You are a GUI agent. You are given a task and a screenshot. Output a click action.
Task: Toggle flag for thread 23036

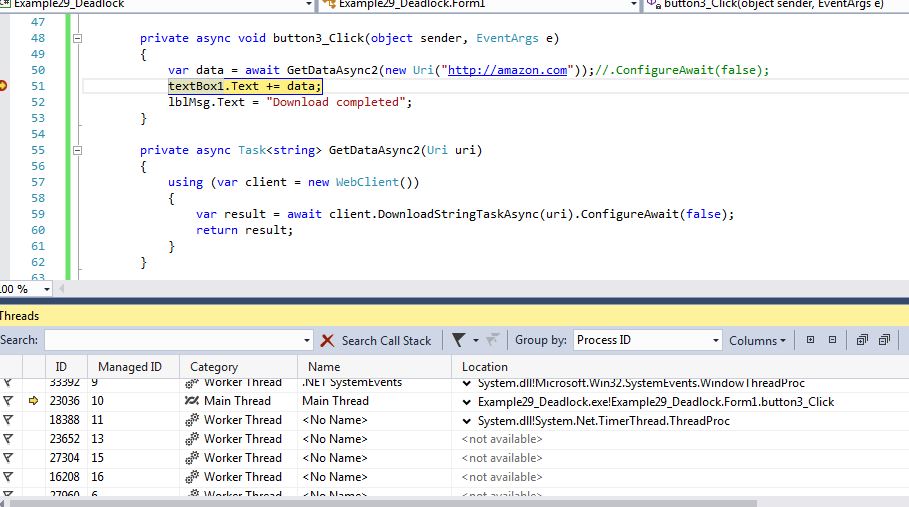[x=8, y=401]
